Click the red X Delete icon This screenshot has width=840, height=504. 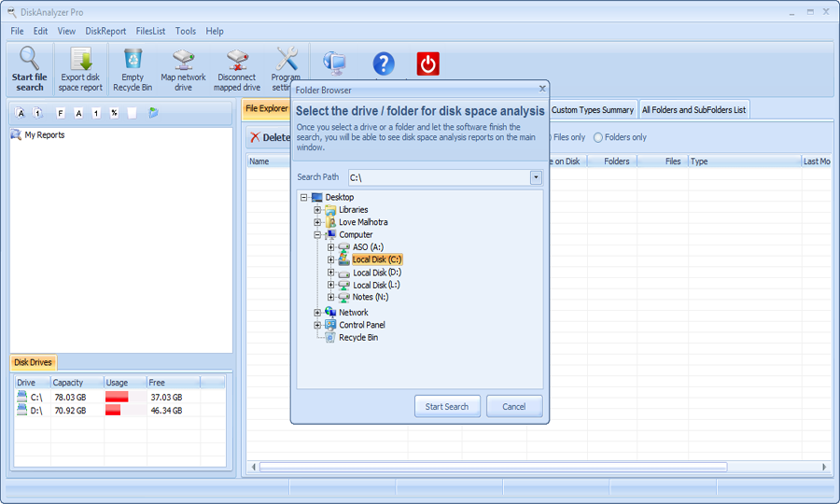(255, 137)
